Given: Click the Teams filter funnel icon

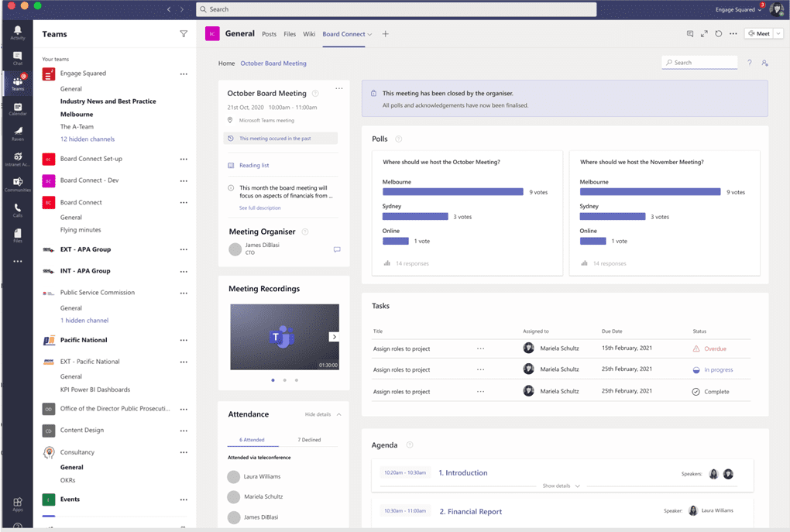Looking at the screenshot, I should [184, 34].
